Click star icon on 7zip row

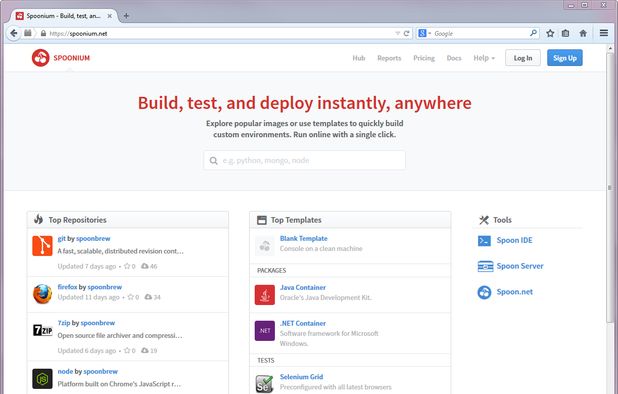127,350
